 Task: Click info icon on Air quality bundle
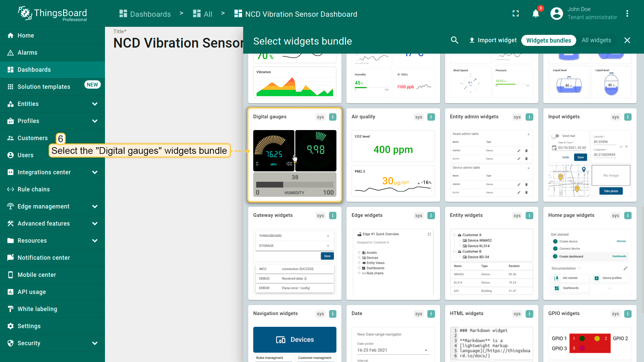click(x=431, y=117)
